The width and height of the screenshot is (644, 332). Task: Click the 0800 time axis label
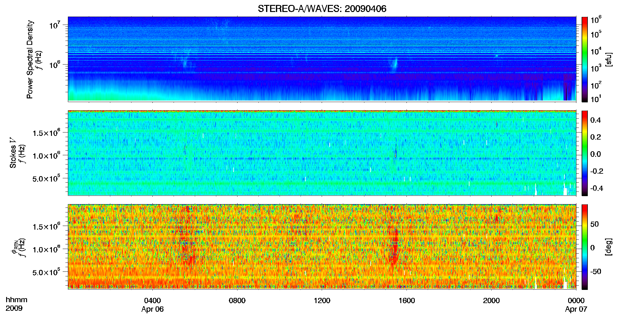237,301
